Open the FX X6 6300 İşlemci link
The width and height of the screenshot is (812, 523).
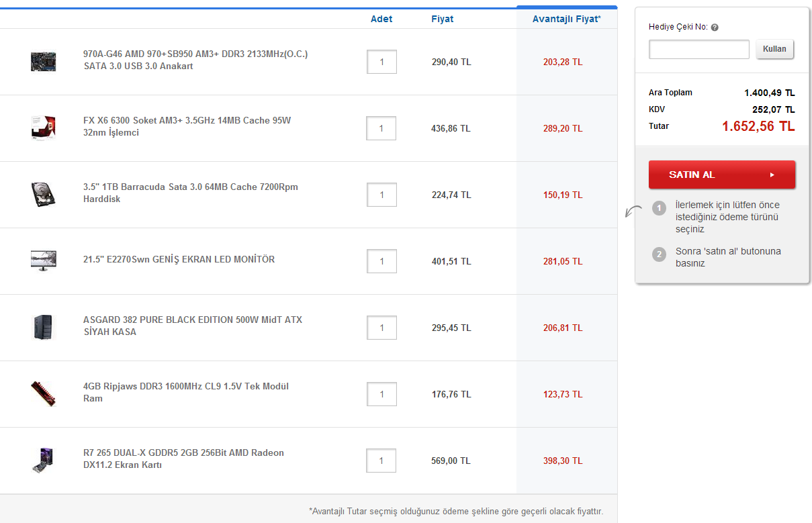pos(187,126)
